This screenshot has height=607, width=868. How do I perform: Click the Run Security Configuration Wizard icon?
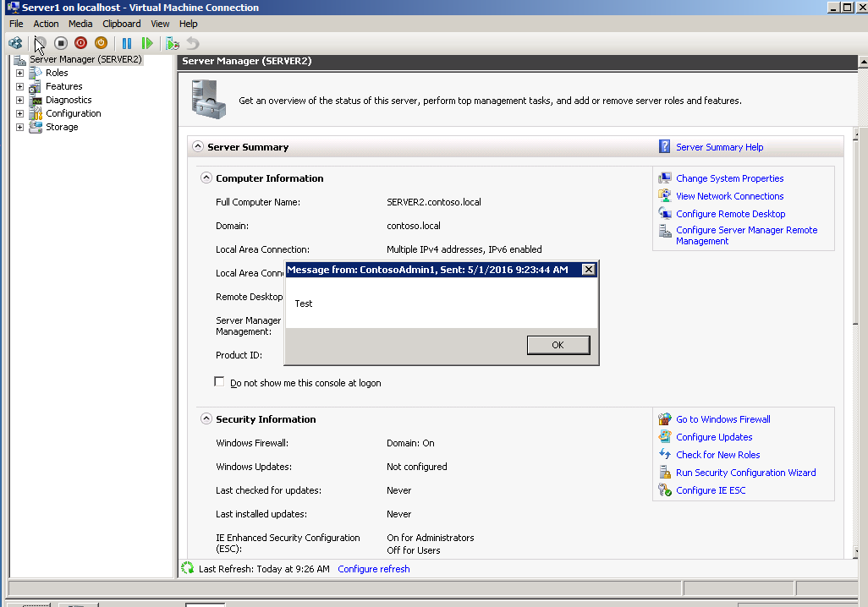pyautogui.click(x=664, y=473)
